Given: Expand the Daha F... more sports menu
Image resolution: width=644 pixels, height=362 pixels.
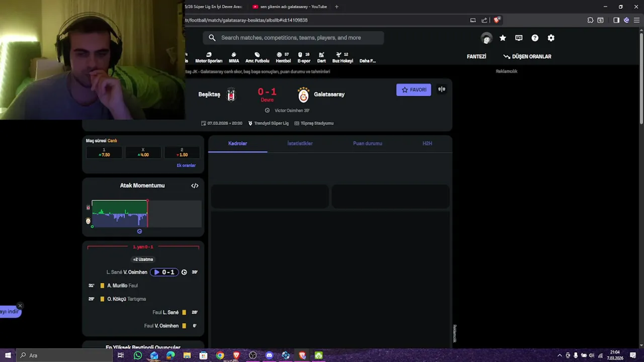Looking at the screenshot, I should [367, 60].
